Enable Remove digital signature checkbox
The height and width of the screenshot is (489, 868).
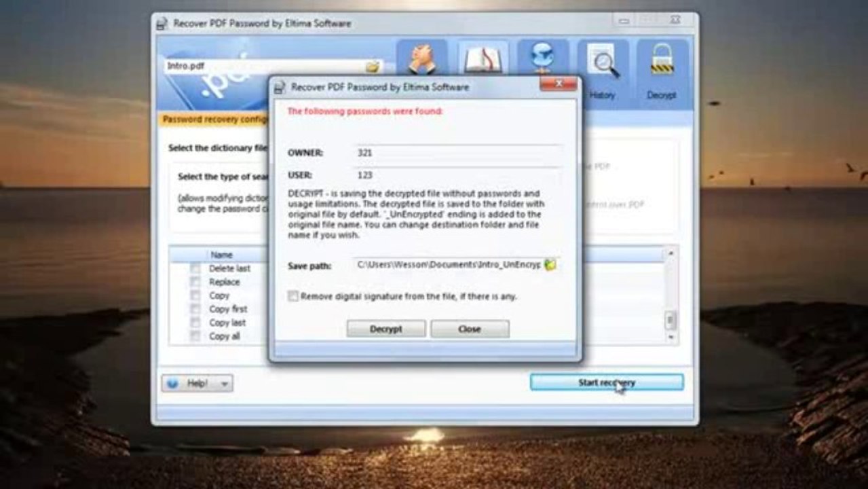coord(293,296)
